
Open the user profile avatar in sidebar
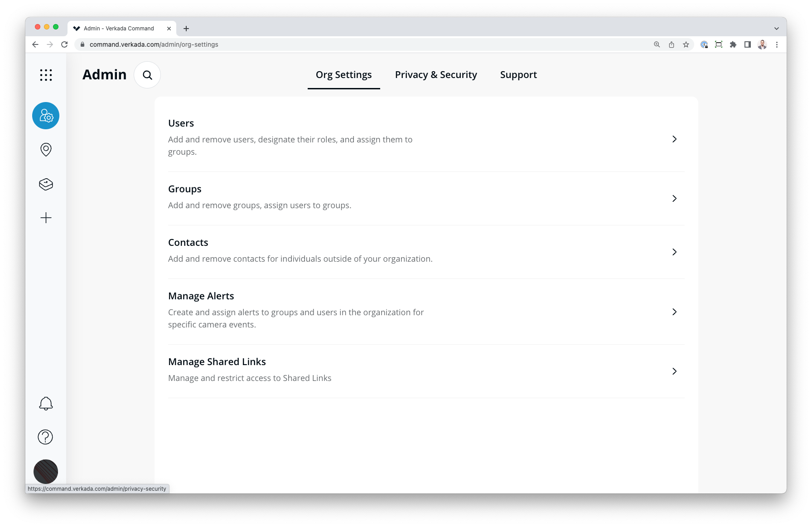(x=46, y=472)
